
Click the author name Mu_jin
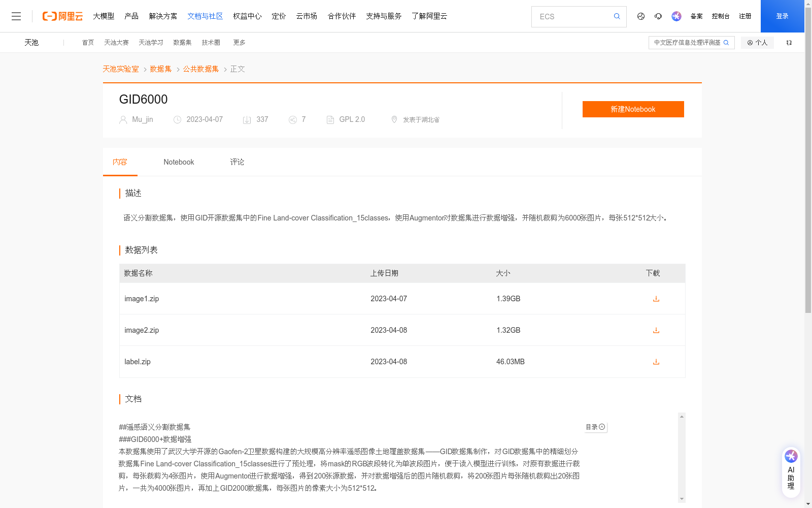(143, 119)
